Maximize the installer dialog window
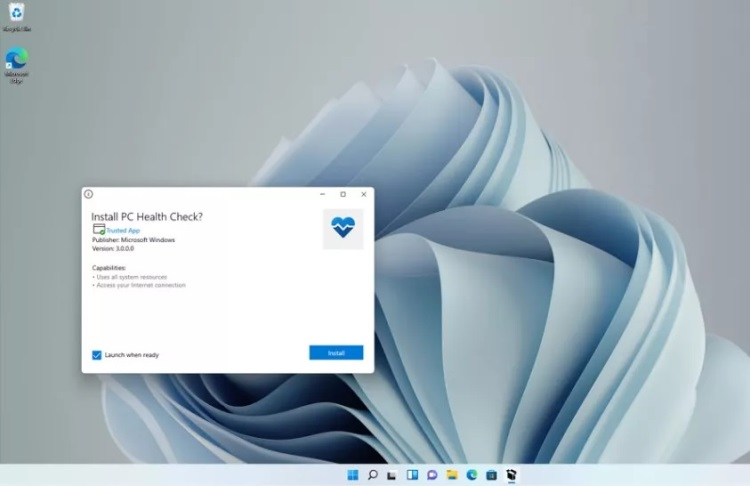The width and height of the screenshot is (750, 486). pyautogui.click(x=343, y=194)
